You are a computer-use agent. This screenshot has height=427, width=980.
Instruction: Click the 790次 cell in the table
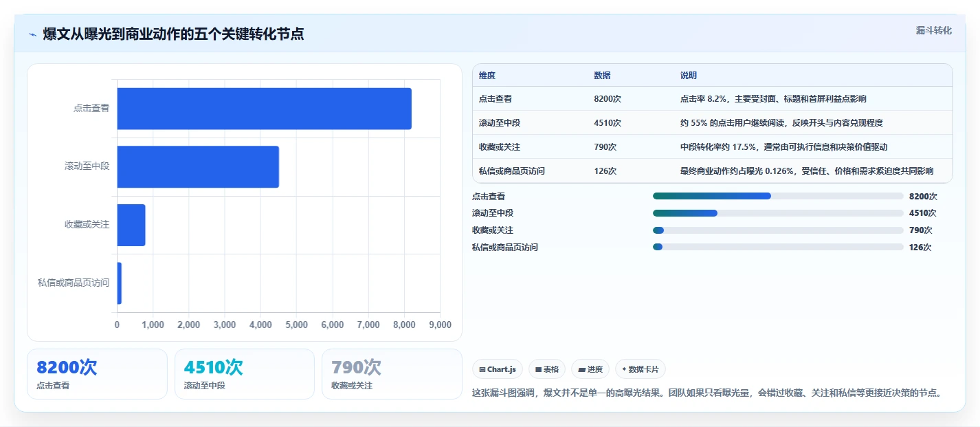tap(605, 147)
